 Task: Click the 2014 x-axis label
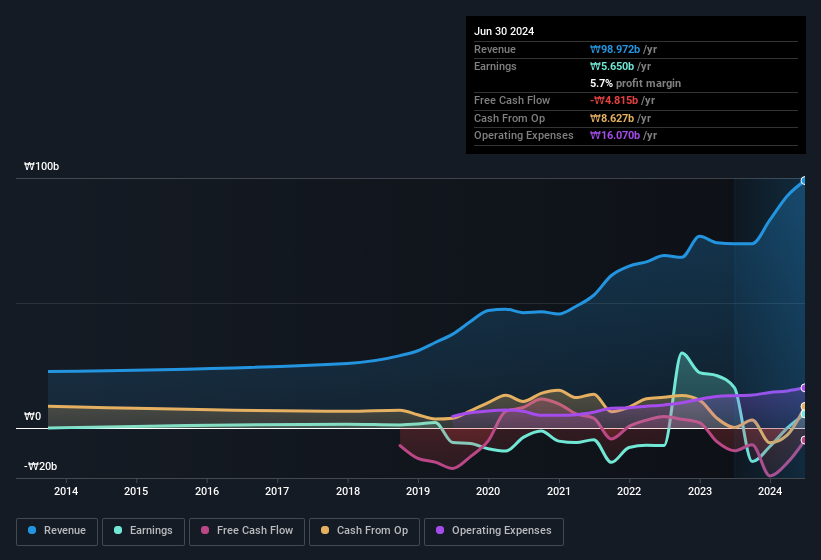[66, 491]
